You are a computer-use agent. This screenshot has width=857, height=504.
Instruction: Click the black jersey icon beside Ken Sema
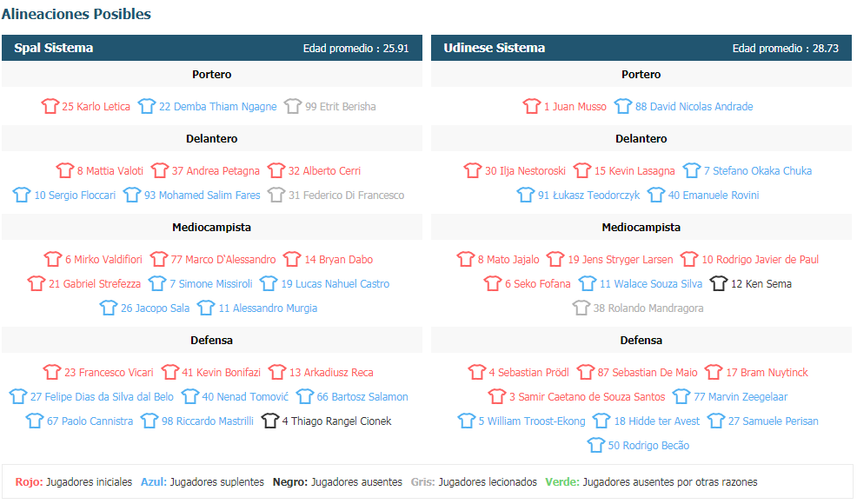click(719, 283)
